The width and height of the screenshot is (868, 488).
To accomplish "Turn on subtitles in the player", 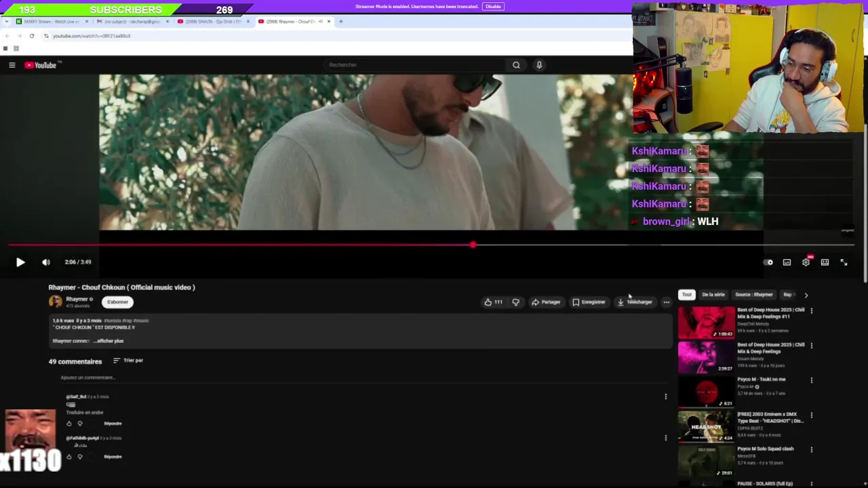I will pyautogui.click(x=787, y=262).
